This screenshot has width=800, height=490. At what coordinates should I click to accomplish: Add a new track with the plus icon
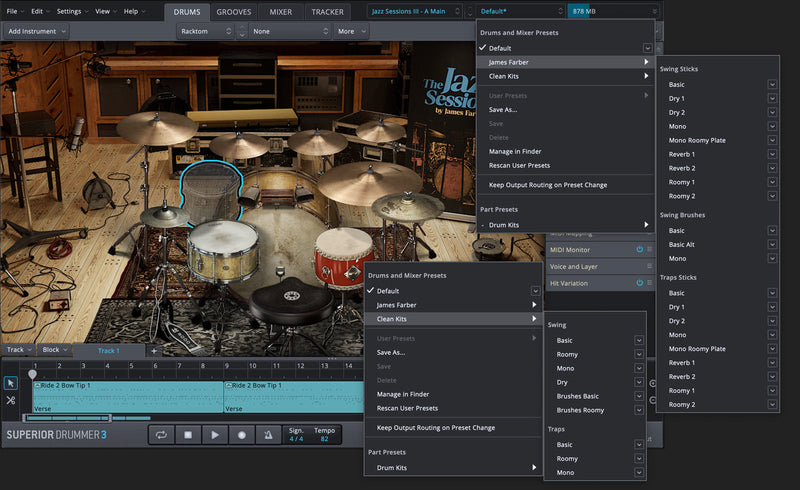[154, 351]
